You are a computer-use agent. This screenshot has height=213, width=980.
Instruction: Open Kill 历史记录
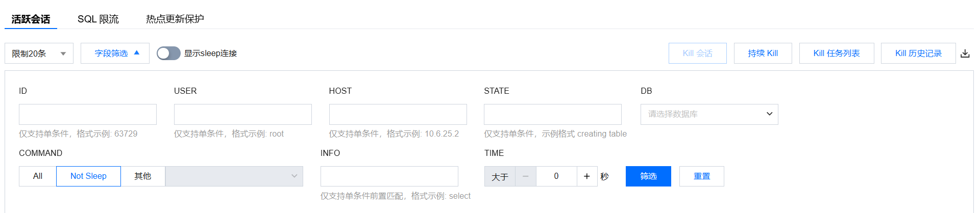point(918,54)
